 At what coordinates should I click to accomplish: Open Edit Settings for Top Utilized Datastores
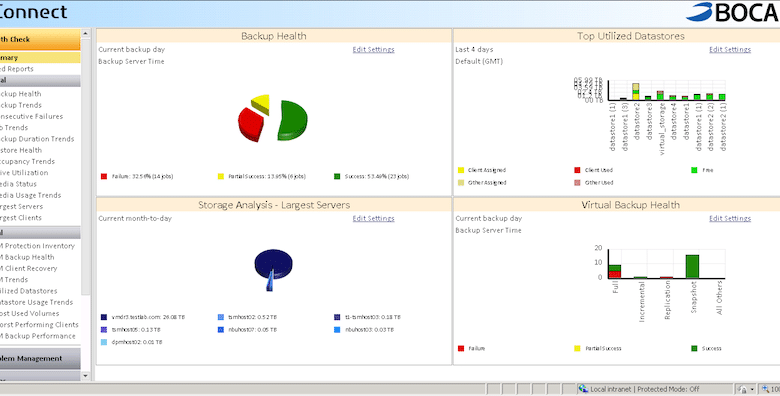click(x=730, y=49)
